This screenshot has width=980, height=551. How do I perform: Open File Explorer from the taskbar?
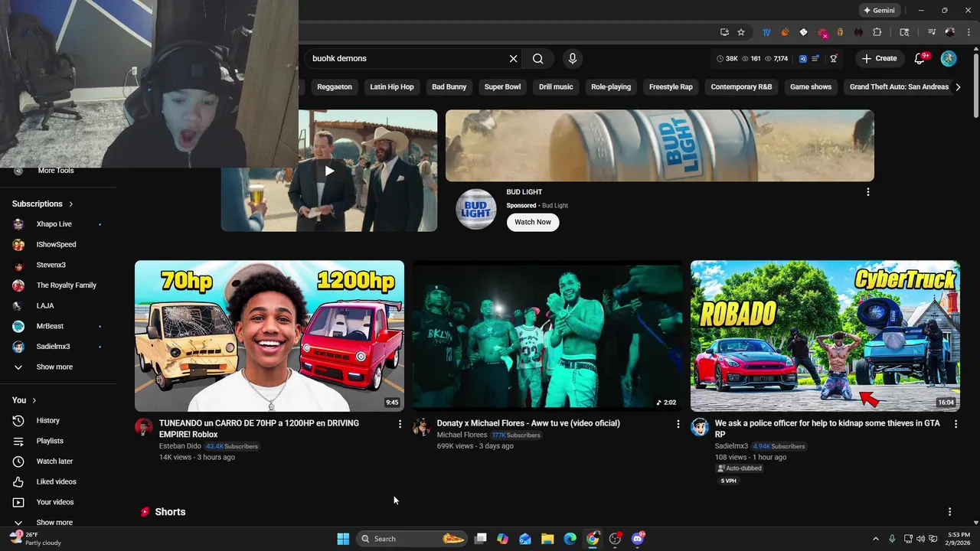click(547, 539)
